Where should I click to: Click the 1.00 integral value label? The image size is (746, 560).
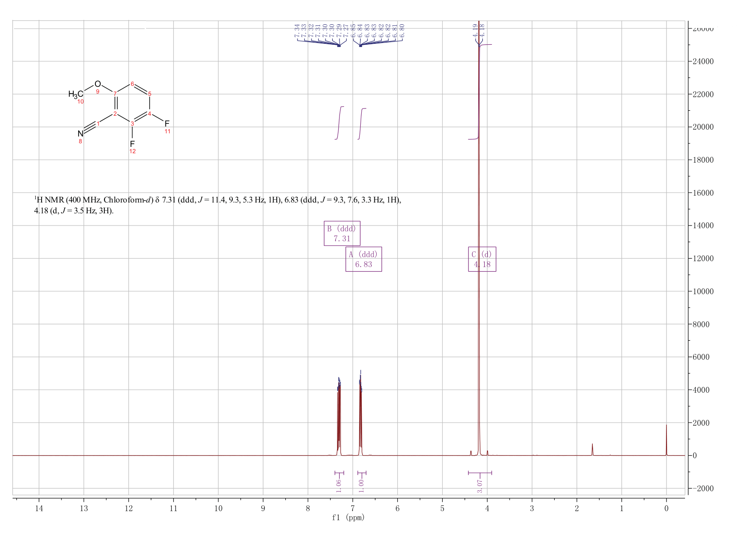361,486
